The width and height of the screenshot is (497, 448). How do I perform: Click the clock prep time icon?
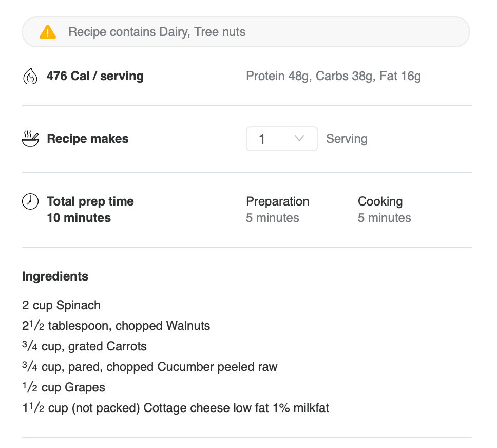pos(30,201)
